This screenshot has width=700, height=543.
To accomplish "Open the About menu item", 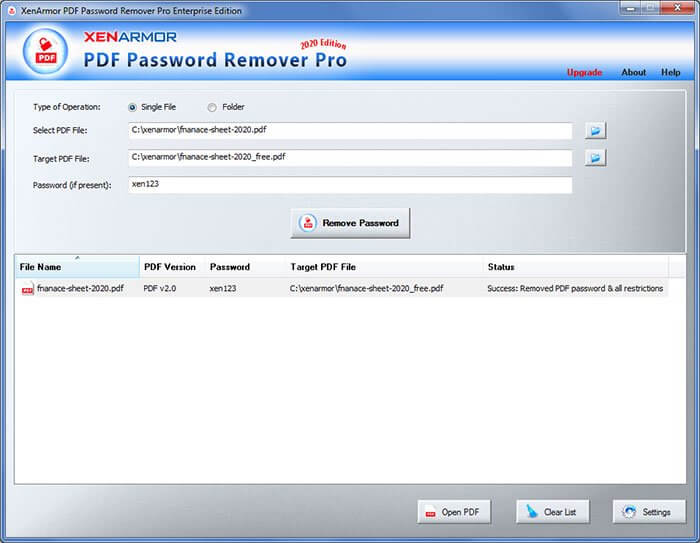I will 633,72.
